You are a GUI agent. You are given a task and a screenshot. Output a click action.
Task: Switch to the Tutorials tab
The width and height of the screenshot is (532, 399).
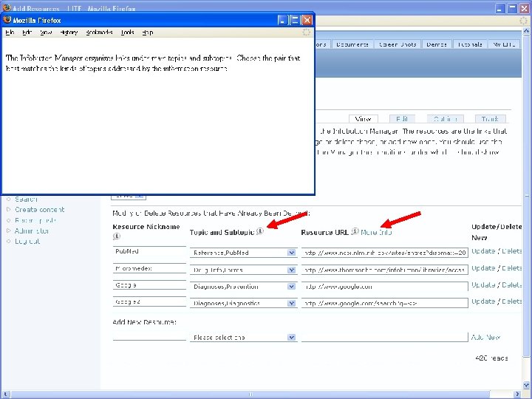tap(470, 44)
